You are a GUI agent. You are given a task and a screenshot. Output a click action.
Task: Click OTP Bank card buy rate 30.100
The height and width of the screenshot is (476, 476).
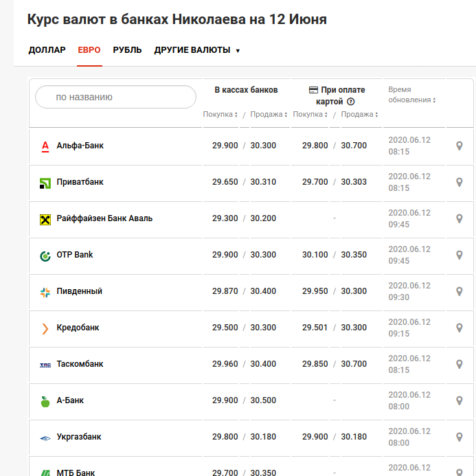pos(315,255)
